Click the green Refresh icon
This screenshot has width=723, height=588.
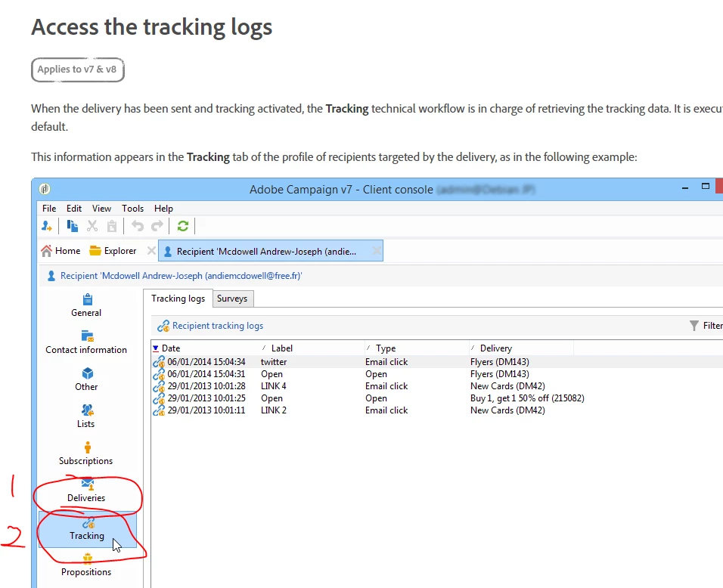[183, 226]
